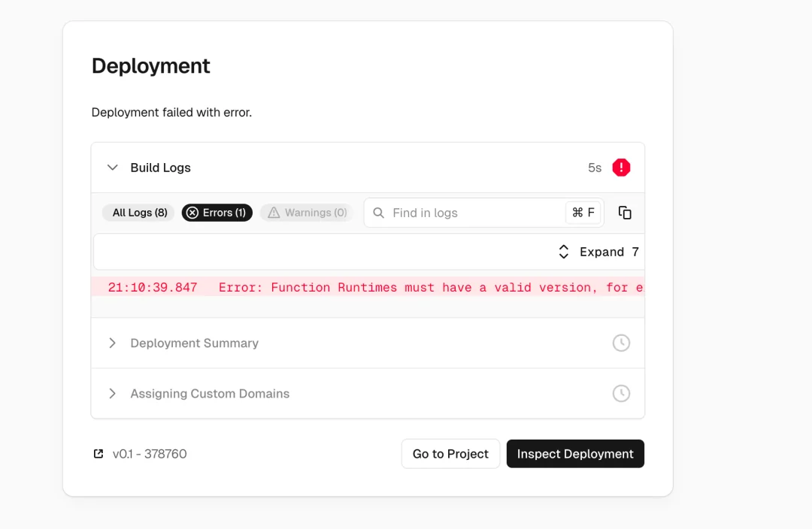
Task: Expand the Deployment Summary section
Action: (194, 343)
